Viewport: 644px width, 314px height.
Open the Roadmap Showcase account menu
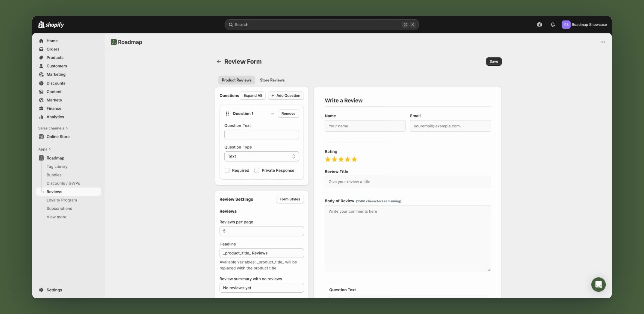585,24
